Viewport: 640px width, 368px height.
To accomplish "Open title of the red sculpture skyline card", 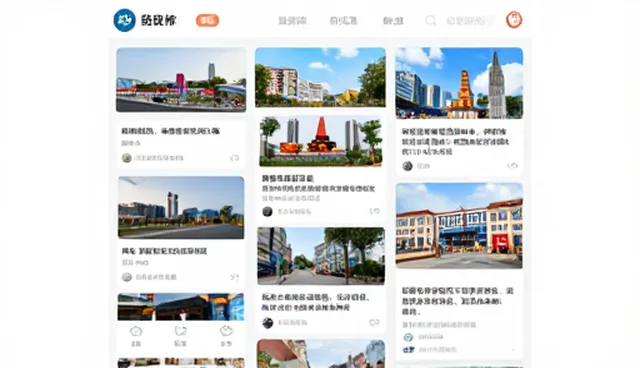I will tap(170, 131).
